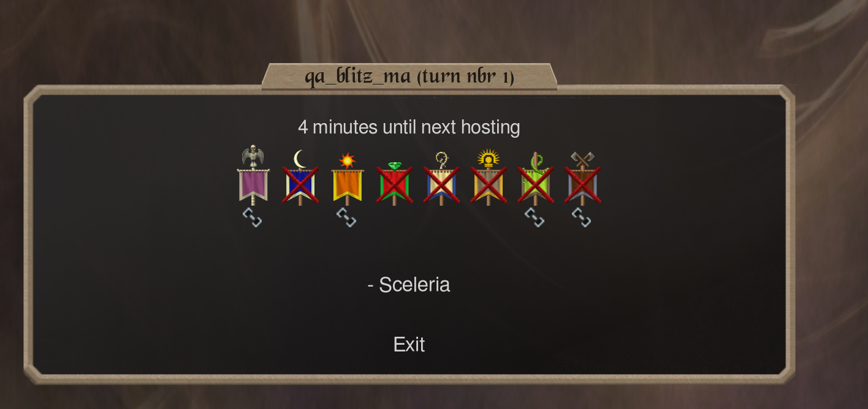
Task: Click the chain link under the orange banner
Action: click(x=346, y=217)
